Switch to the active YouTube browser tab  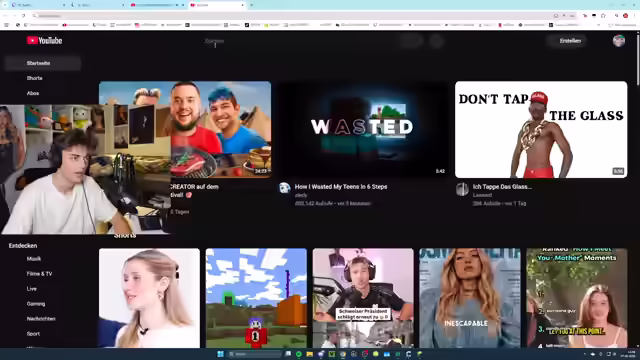pyautogui.click(x=217, y=5)
